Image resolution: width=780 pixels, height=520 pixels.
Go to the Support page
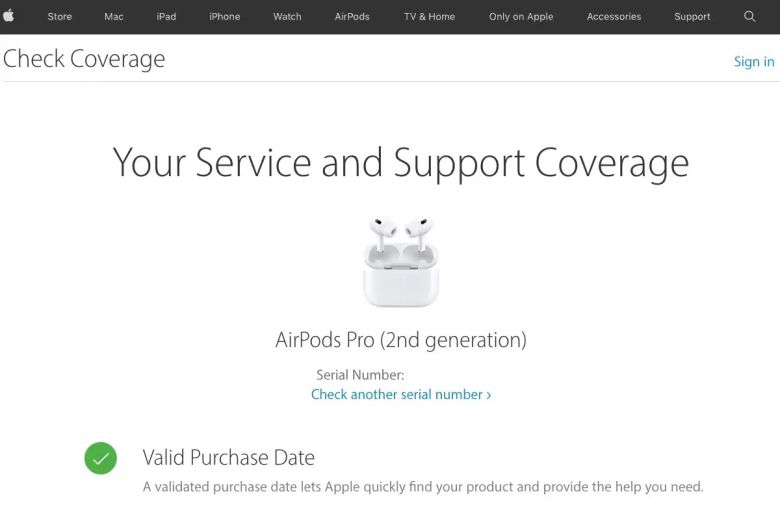point(692,17)
